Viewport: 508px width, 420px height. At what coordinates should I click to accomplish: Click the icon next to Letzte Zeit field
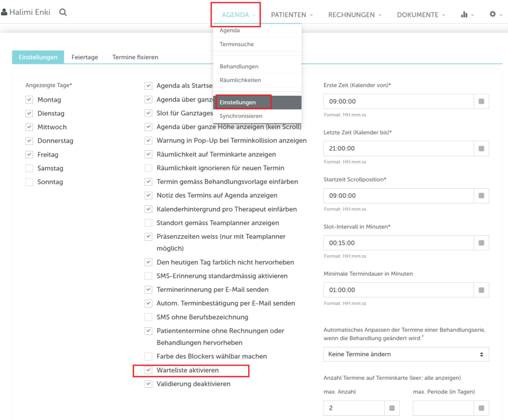tap(482, 148)
